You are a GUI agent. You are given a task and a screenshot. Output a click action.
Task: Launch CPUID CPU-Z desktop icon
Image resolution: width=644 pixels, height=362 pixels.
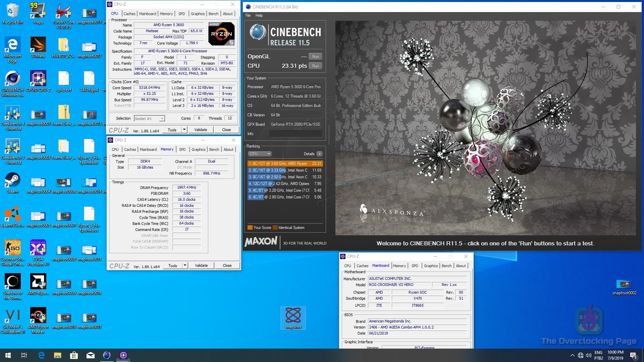pyautogui.click(x=38, y=78)
